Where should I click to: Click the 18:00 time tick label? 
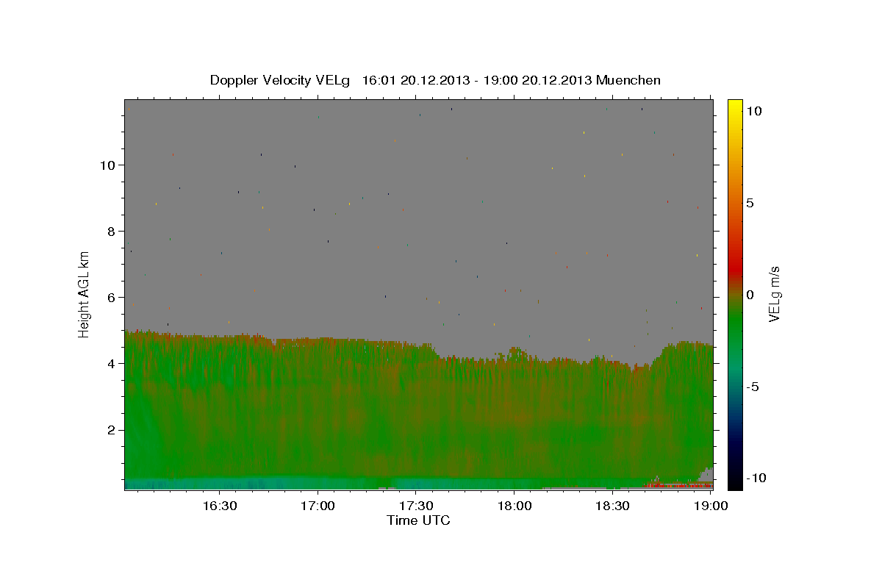(514, 506)
